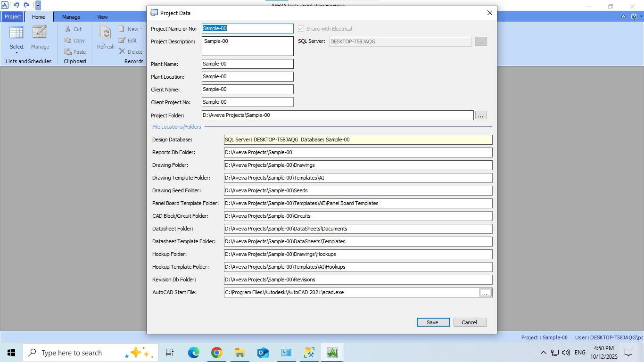Save the project data

click(432, 322)
